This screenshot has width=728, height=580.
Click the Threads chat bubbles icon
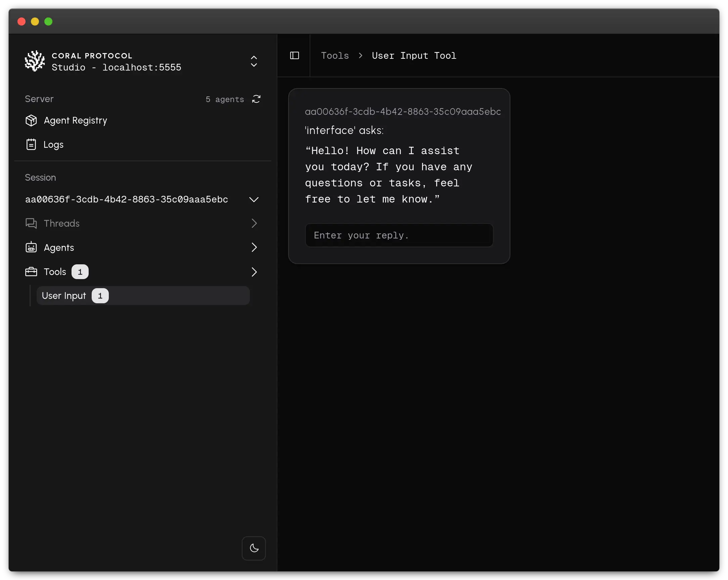click(31, 223)
